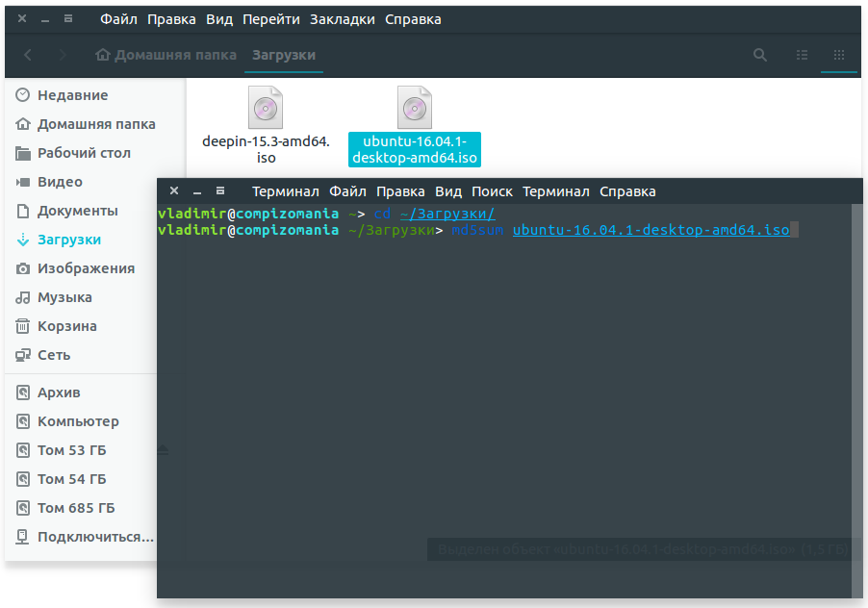Click the Загрузки breadcrumb tab
This screenshot has width=868, height=608.
[284, 55]
